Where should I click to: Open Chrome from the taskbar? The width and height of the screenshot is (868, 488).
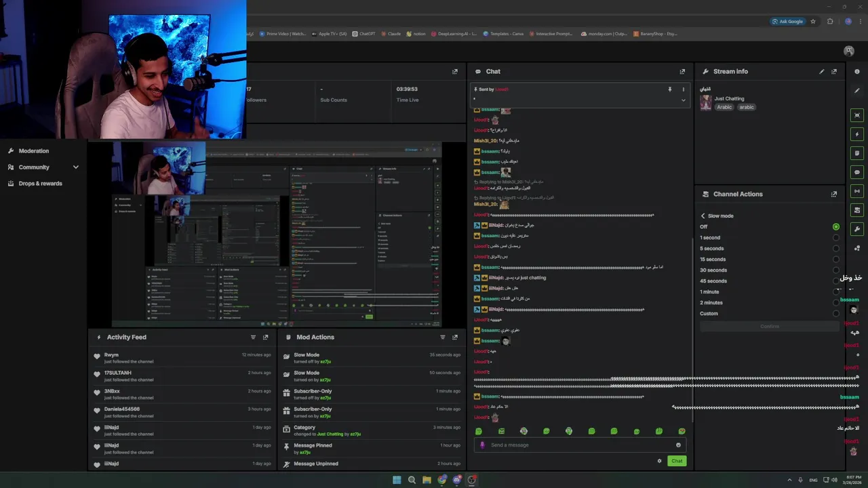click(x=442, y=480)
